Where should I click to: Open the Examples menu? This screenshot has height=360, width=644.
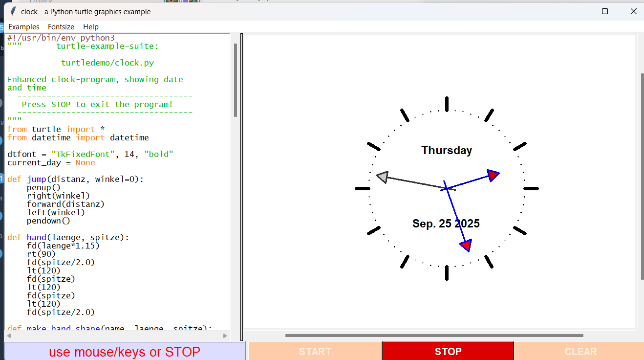[24, 27]
